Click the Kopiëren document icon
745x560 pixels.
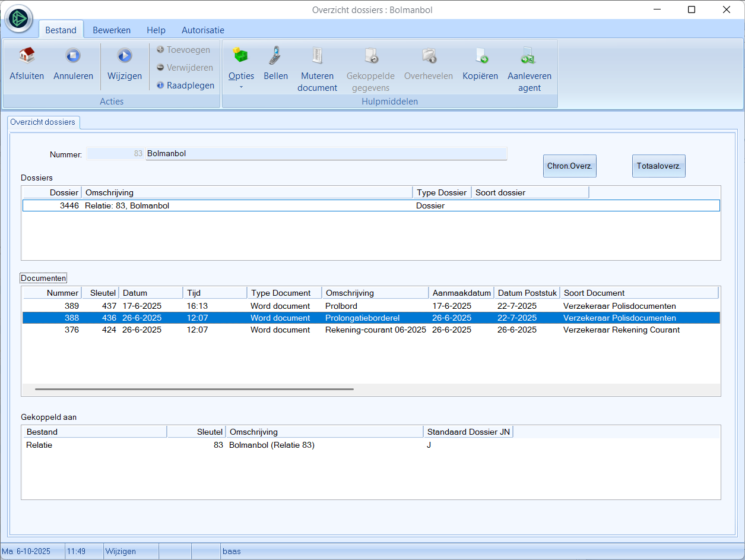click(480, 56)
